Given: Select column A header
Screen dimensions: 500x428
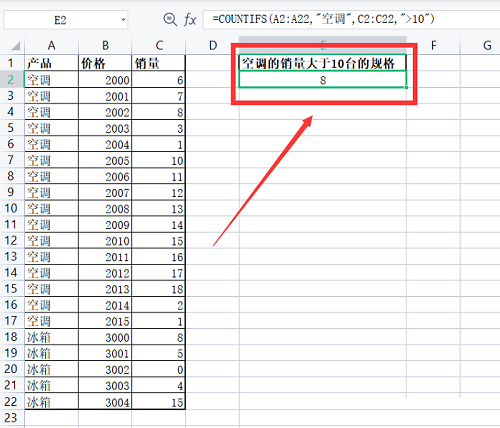Looking at the screenshot, I should coord(51,45).
